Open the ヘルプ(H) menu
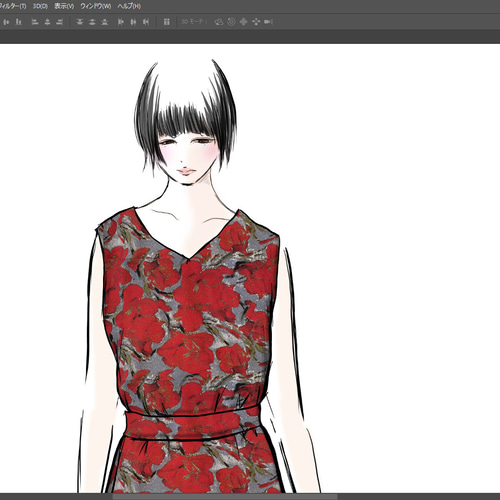500x500 pixels. [x=129, y=6]
